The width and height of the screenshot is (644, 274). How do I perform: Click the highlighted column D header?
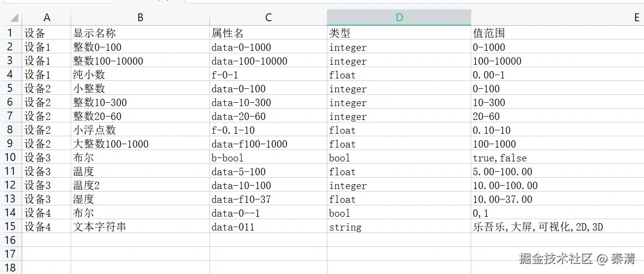click(x=399, y=18)
